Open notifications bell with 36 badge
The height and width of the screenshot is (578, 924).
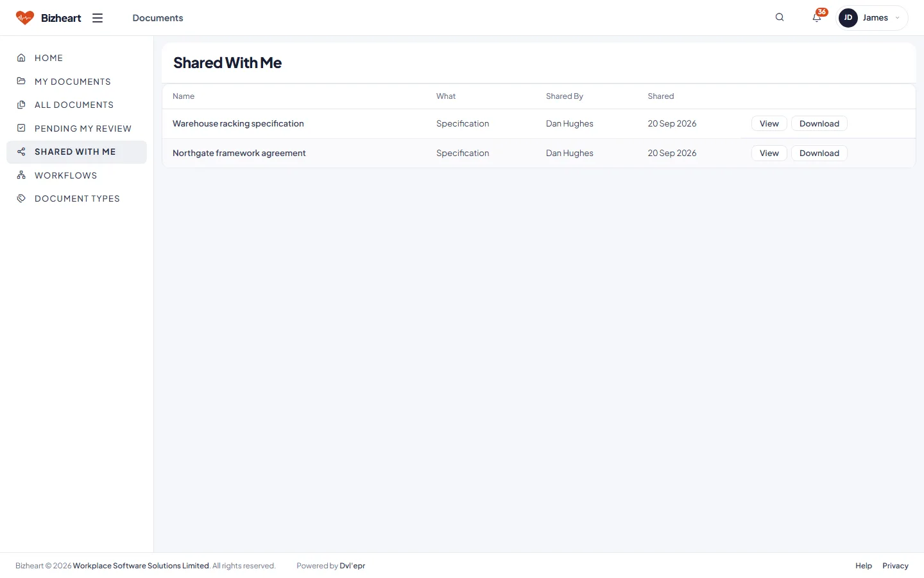click(x=817, y=17)
